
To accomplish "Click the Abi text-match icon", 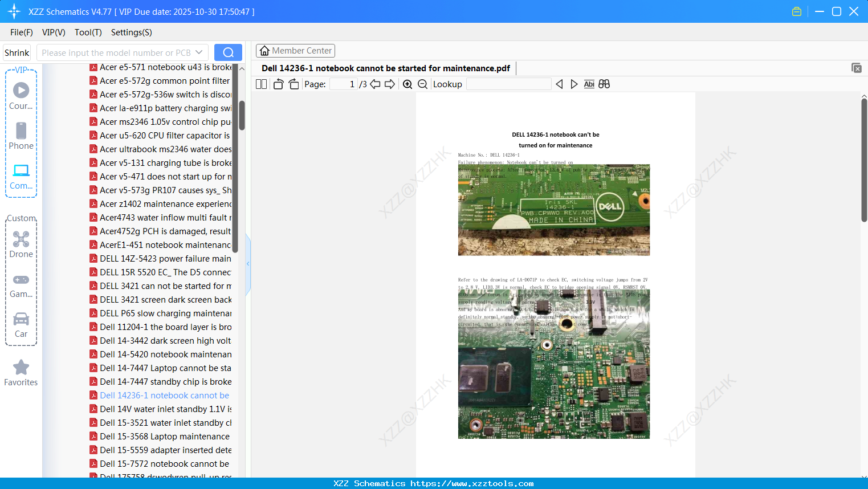I will click(x=589, y=84).
